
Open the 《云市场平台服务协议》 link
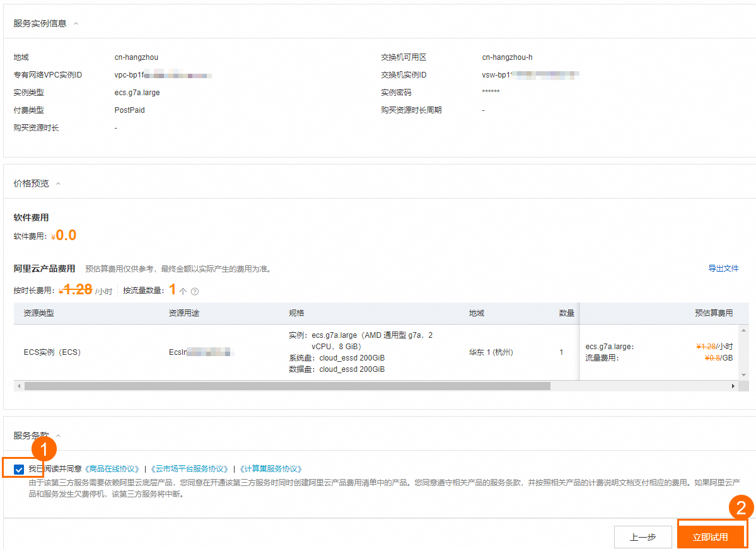[x=190, y=469]
